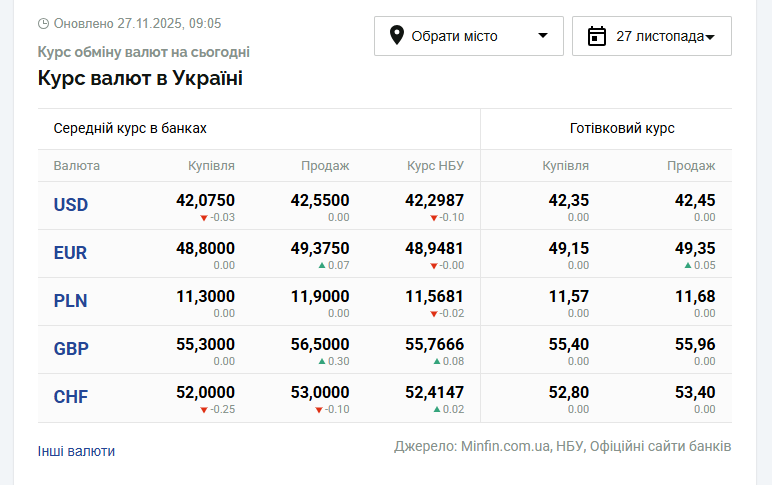
Task: Click the CHF cash sell rate 53,40
Action: (x=695, y=392)
